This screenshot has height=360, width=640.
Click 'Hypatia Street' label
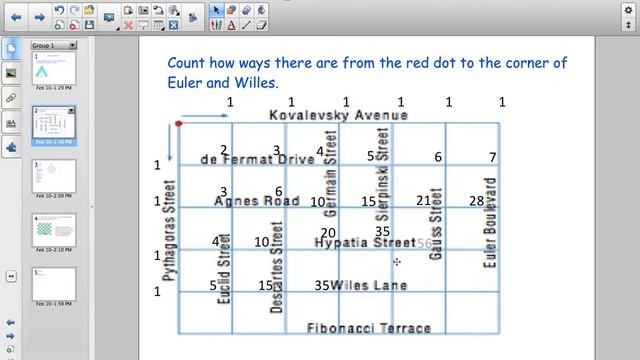coord(365,243)
